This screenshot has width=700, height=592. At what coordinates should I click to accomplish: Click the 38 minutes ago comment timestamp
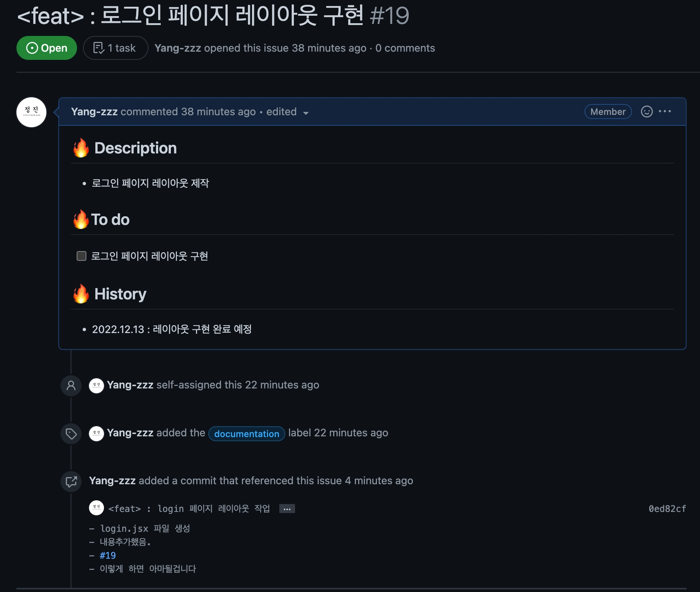(x=218, y=112)
